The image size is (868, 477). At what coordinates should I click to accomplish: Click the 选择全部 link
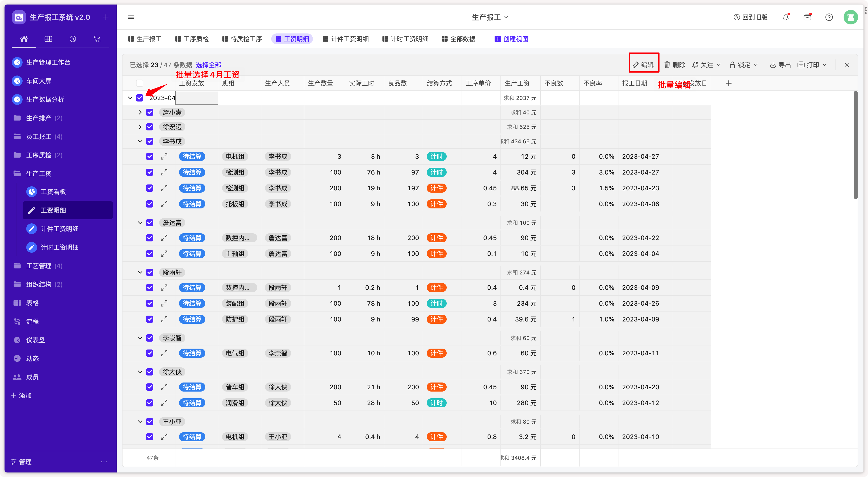point(209,65)
